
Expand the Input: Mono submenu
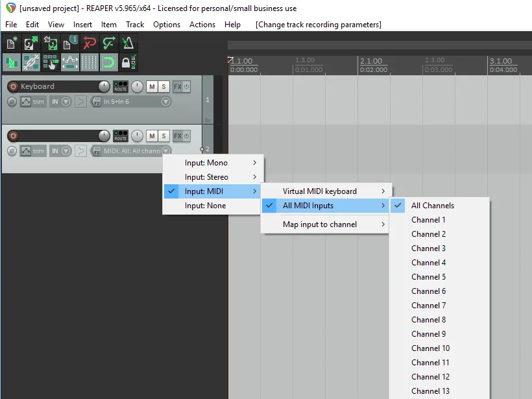coord(213,163)
